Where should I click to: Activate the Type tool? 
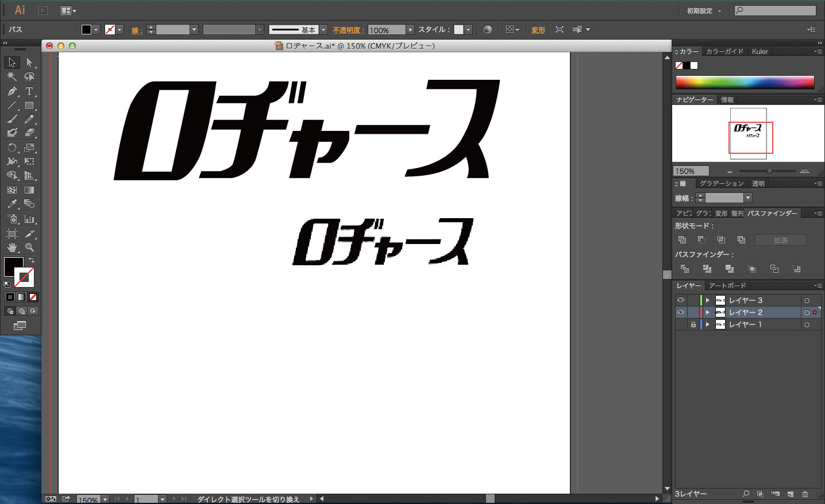[29, 91]
